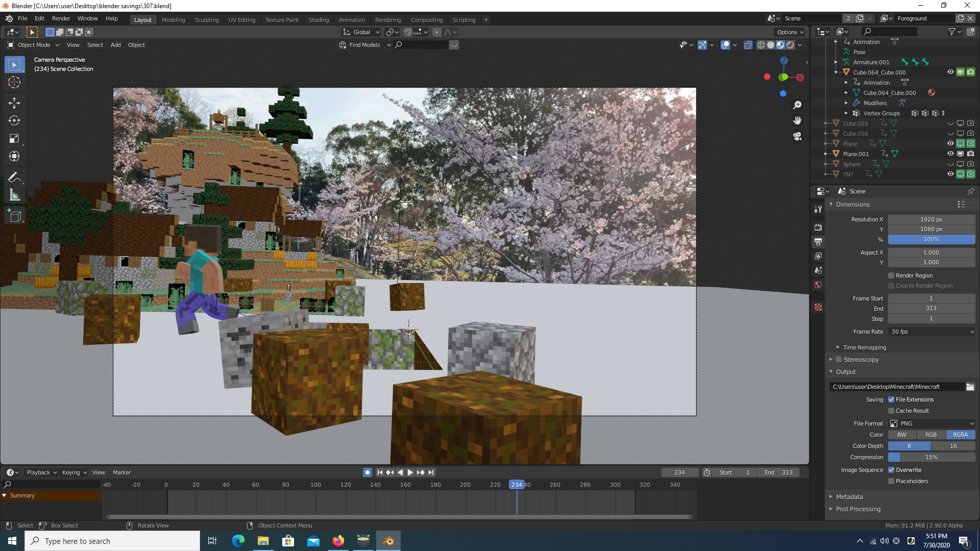
Task: Select RGB color mode button
Action: pos(931,435)
